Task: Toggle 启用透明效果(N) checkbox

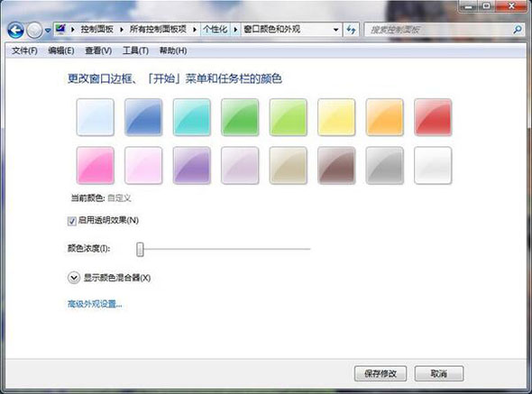Action: point(71,221)
